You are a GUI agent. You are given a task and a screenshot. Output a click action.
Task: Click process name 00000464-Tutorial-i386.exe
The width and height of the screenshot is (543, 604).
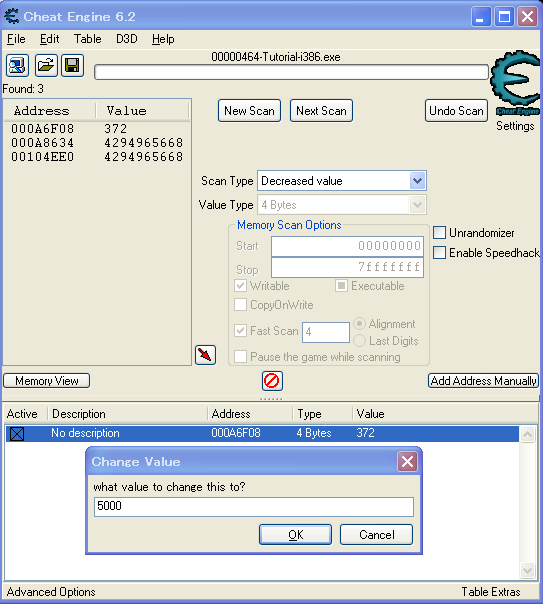click(276, 57)
